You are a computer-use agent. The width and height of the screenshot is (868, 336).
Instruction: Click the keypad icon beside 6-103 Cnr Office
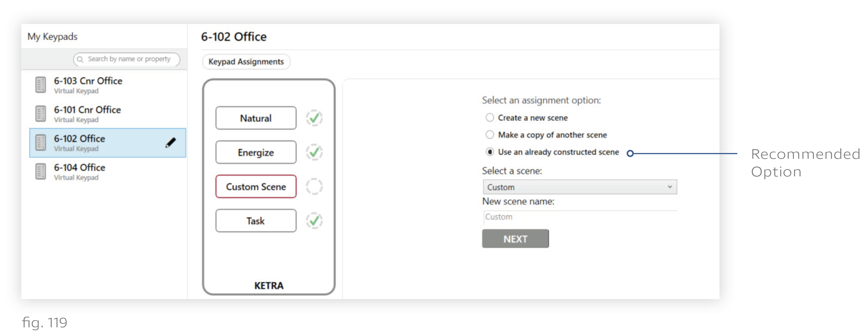[41, 85]
